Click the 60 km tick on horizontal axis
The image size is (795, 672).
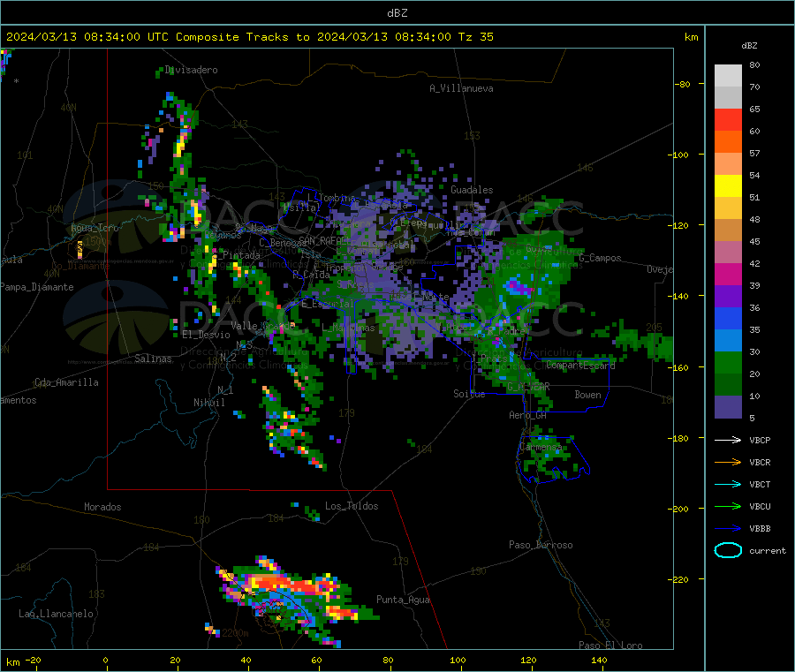click(316, 660)
